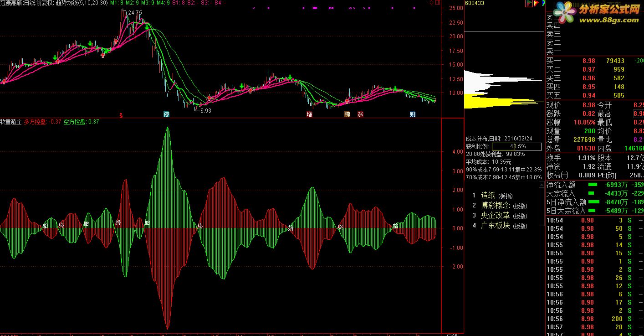Click the 6.93 low price label
Screen dimensions: 644x336
pos(206,110)
